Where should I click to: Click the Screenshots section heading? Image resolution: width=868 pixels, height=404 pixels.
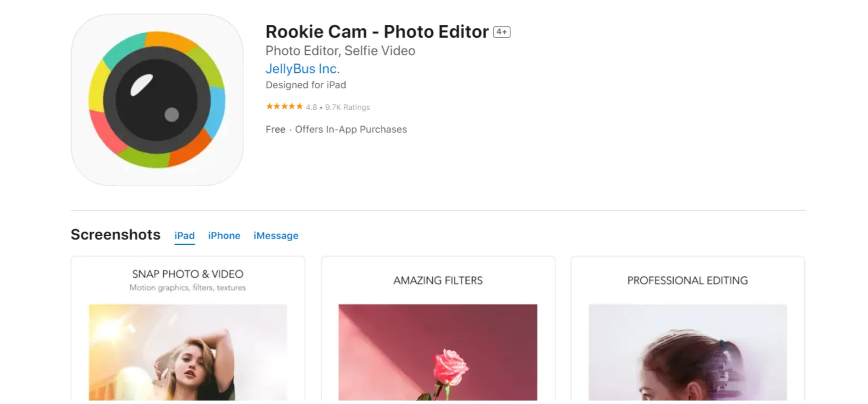[x=116, y=235]
